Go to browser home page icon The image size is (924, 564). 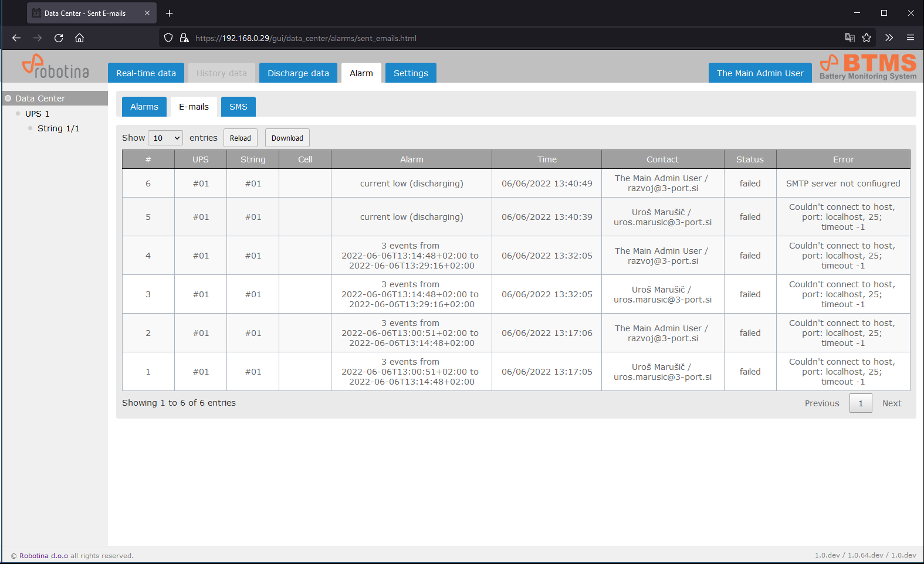click(x=80, y=38)
